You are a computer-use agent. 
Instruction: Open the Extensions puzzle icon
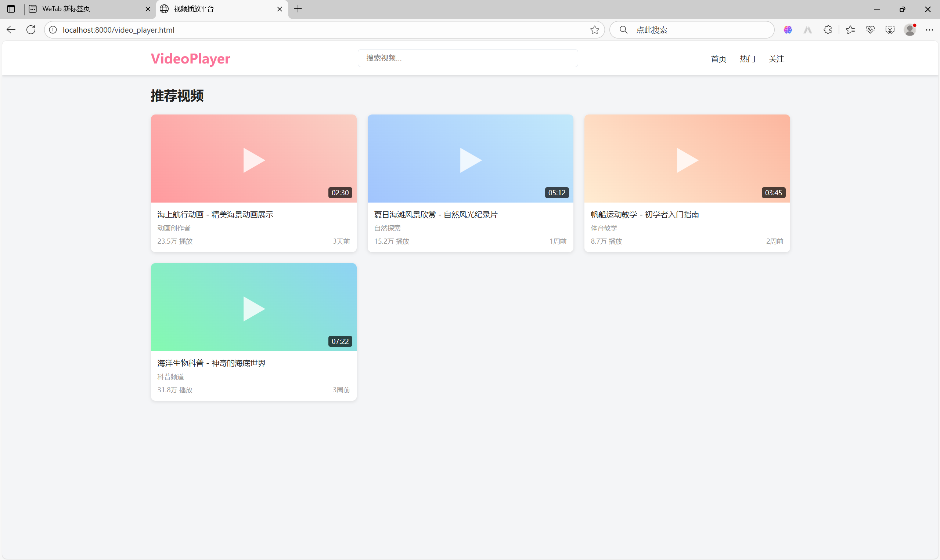click(828, 30)
